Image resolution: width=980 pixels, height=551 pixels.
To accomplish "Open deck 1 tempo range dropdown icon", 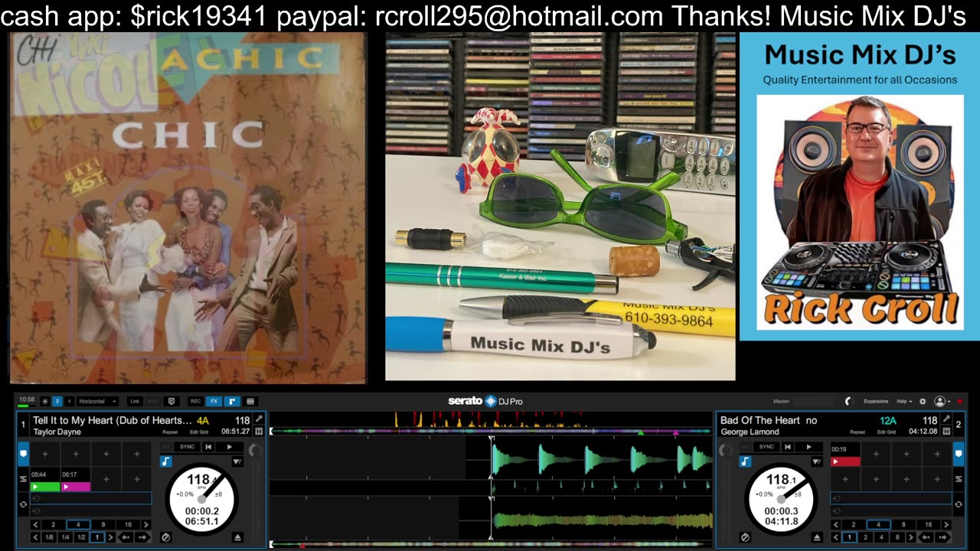I will tap(237, 461).
